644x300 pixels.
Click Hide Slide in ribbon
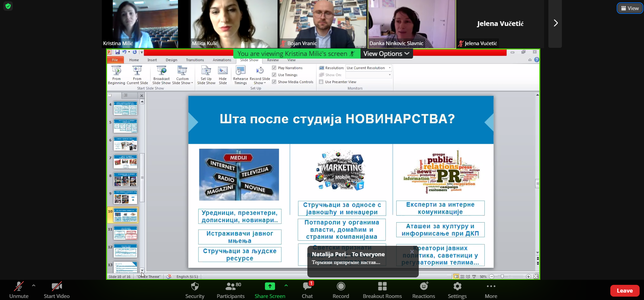223,75
